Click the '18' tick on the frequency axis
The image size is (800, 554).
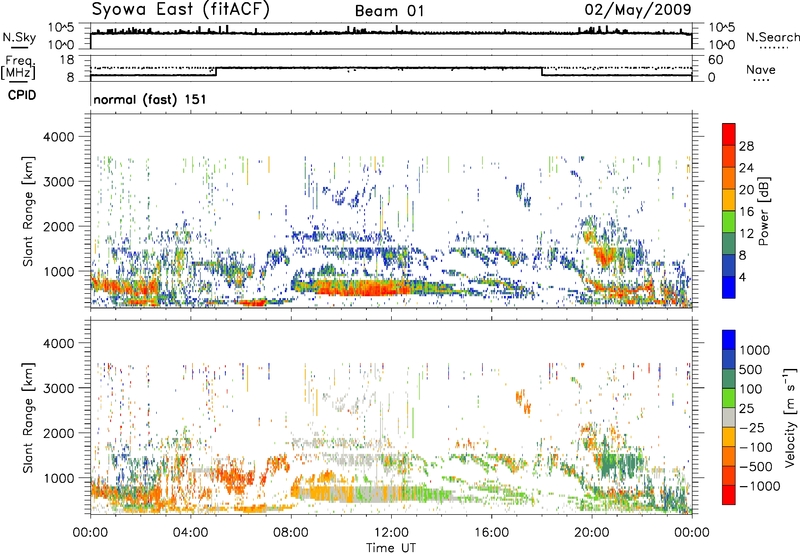pyautogui.click(x=66, y=60)
